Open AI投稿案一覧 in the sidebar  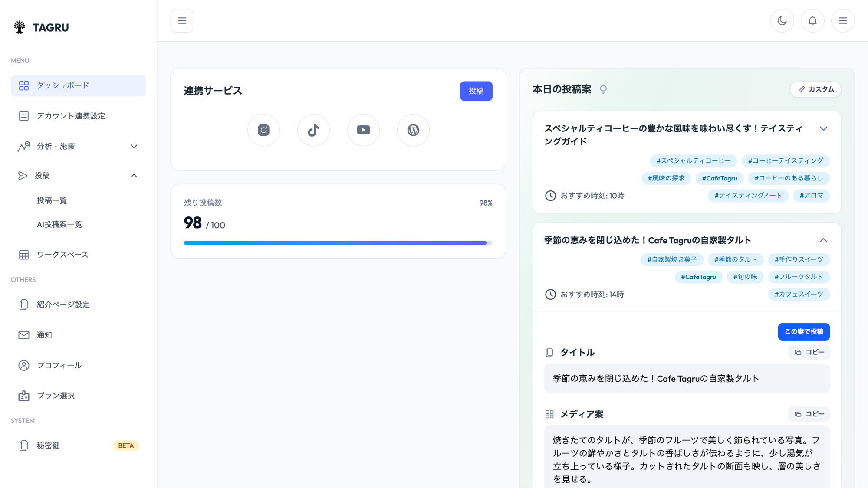[x=59, y=224]
